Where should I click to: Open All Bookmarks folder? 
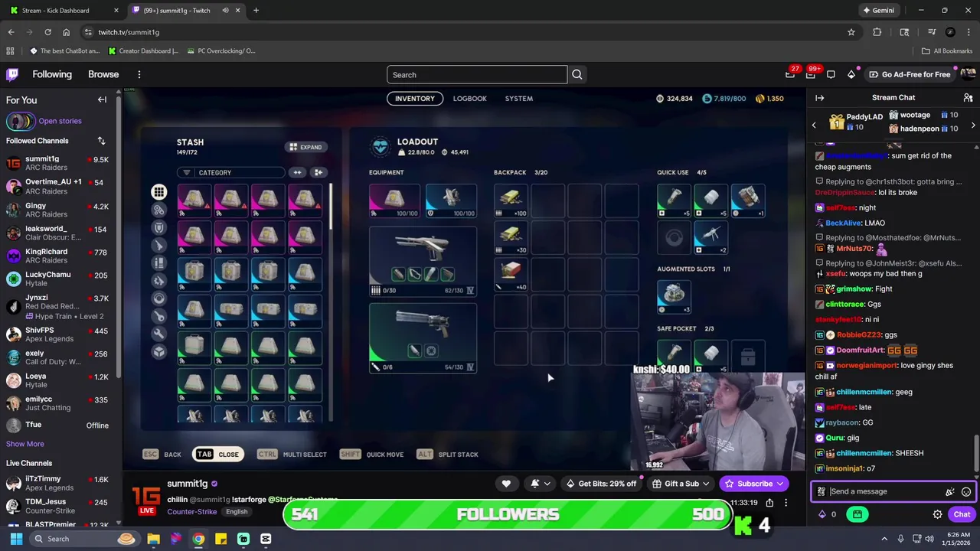[x=947, y=51]
